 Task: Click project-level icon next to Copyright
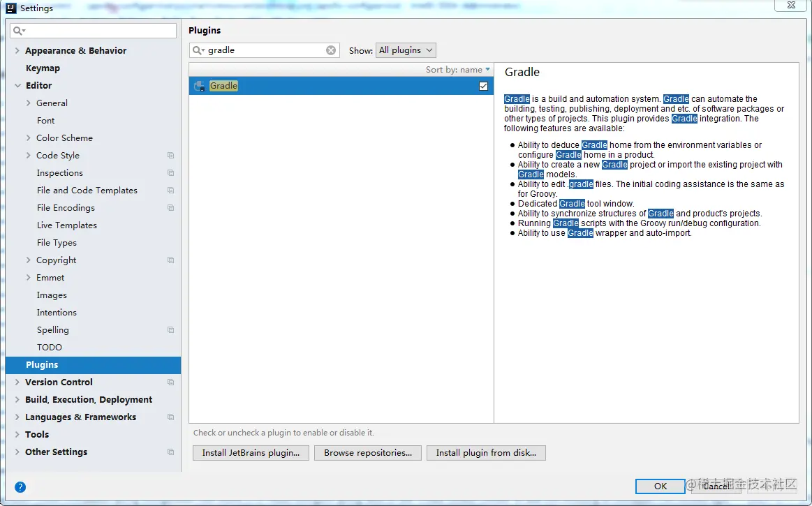pos(171,260)
